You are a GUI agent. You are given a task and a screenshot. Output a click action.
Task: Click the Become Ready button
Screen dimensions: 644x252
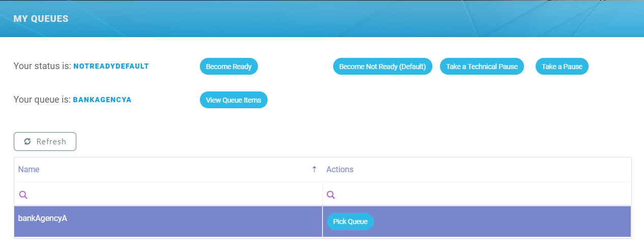click(228, 67)
